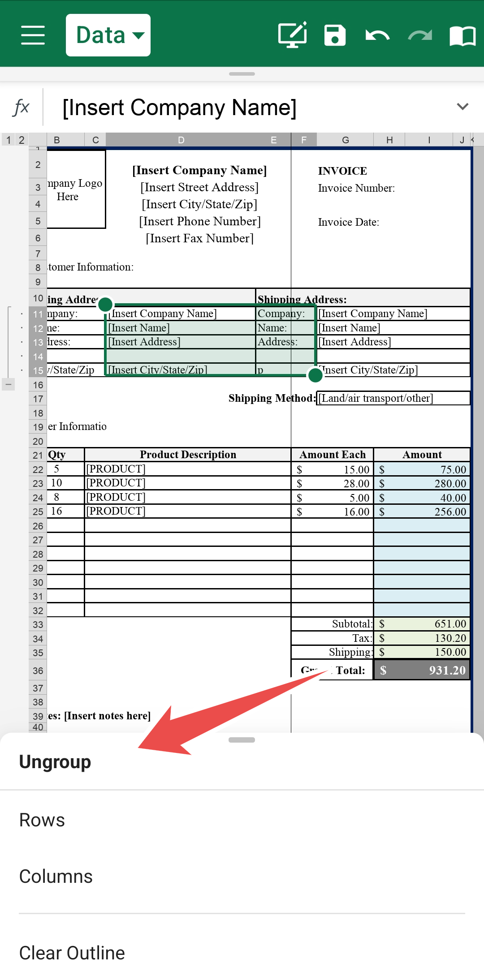
Task: Select column H header
Action: (389, 140)
